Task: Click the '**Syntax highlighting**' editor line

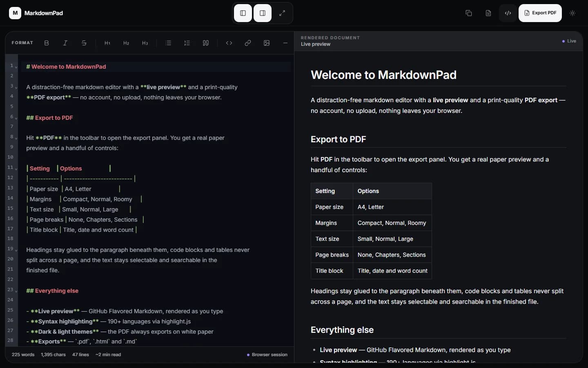Action: pyautogui.click(x=156, y=321)
